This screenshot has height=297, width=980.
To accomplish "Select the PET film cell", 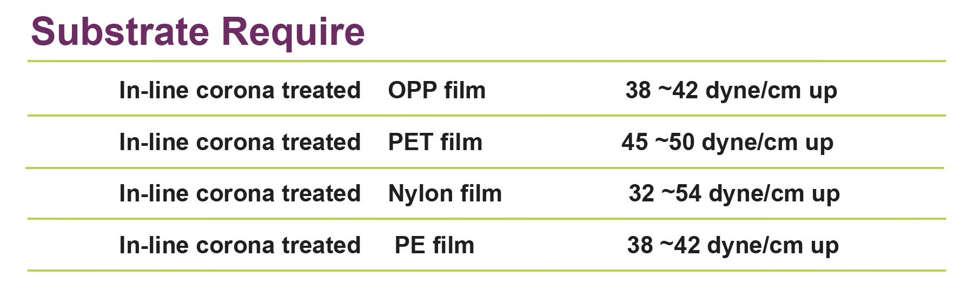I will (x=435, y=142).
